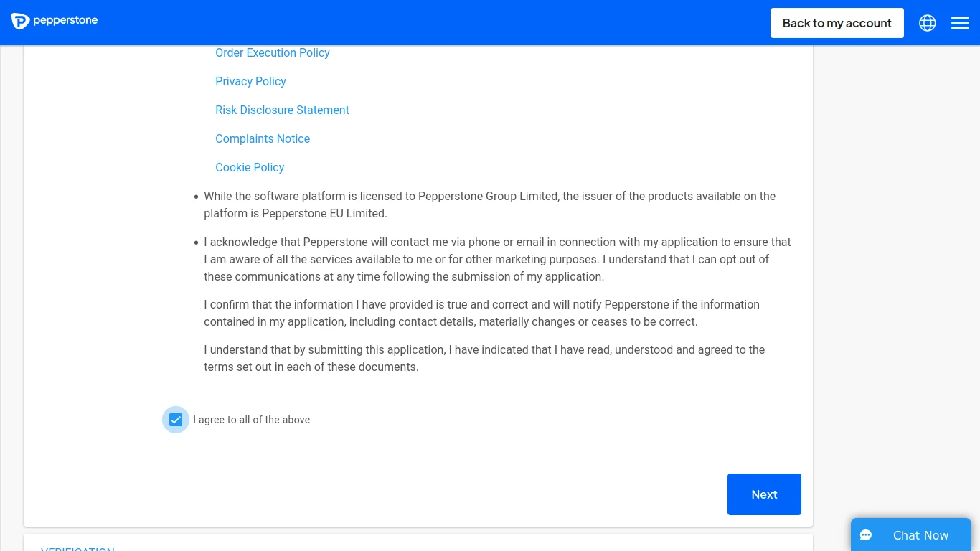This screenshot has height=551, width=980.
Task: Open the Risk Disclosure Statement link
Action: tap(282, 110)
